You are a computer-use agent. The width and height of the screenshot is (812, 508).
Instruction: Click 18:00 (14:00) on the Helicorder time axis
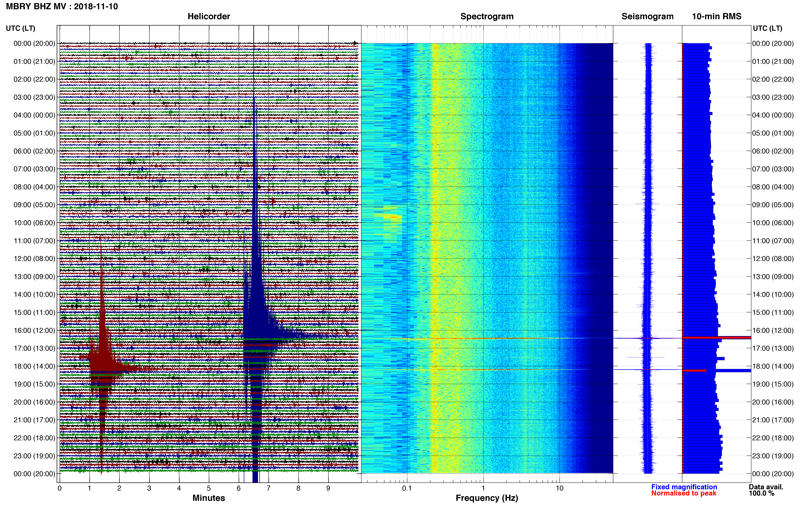(34, 366)
